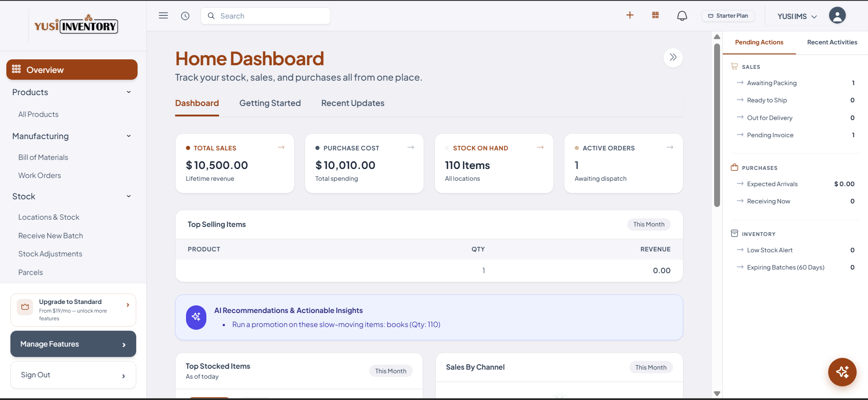Click the vertical scrollbar thumb

click(x=717, y=125)
